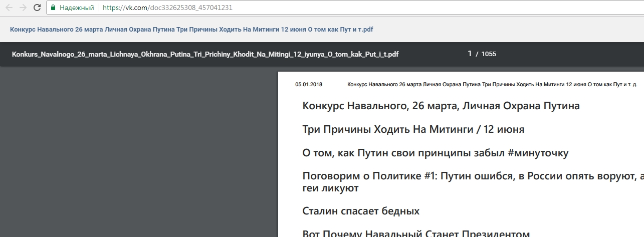
Task: Select the heading "Поговорим о Политике #1"
Action: click(x=473, y=182)
